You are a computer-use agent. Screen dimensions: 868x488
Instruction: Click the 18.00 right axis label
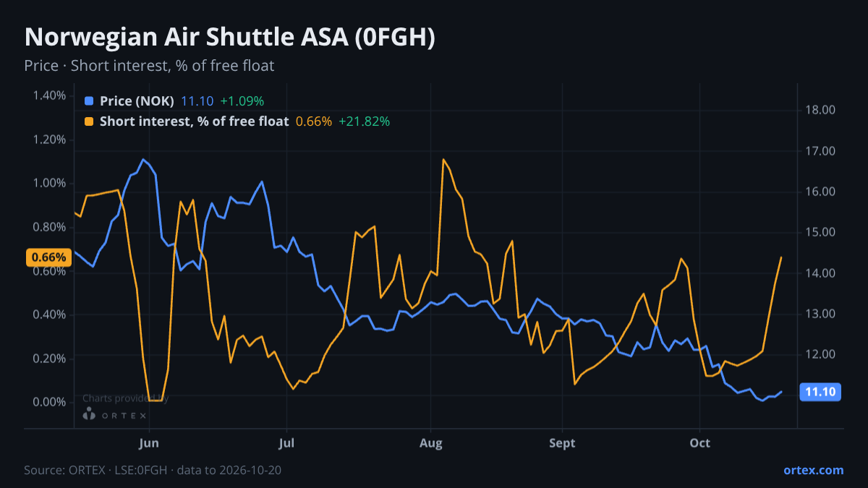(x=820, y=110)
